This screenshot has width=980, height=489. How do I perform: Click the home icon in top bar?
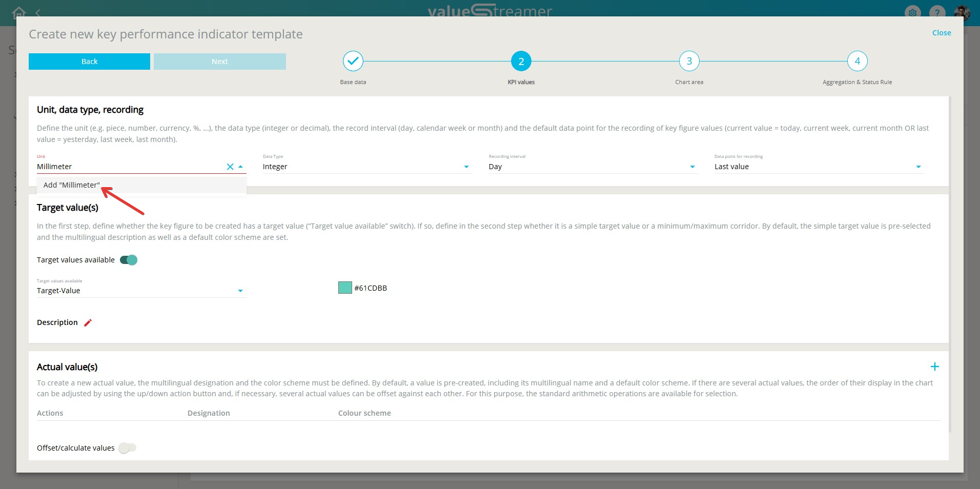tap(19, 12)
